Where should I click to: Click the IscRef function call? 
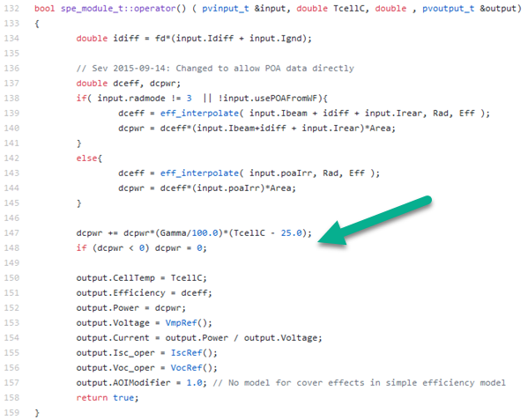[186, 353]
